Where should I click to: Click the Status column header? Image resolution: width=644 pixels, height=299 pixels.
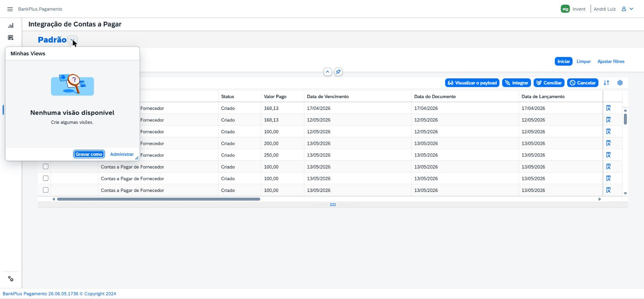coord(239,97)
